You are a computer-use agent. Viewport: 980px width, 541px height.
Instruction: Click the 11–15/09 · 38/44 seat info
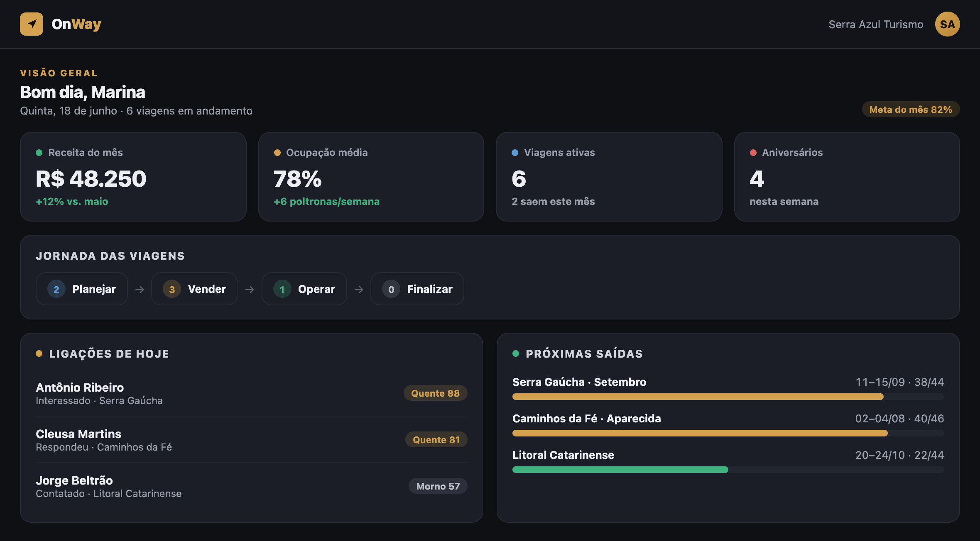(900, 382)
